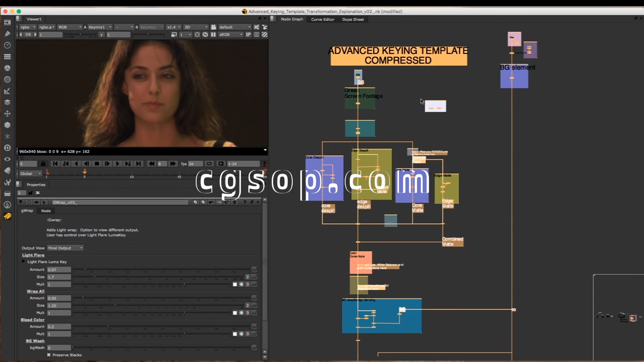Viewport: 644px width, 362px height.
Task: Toggle the viewer clipping warning icon
Action: tap(257, 35)
